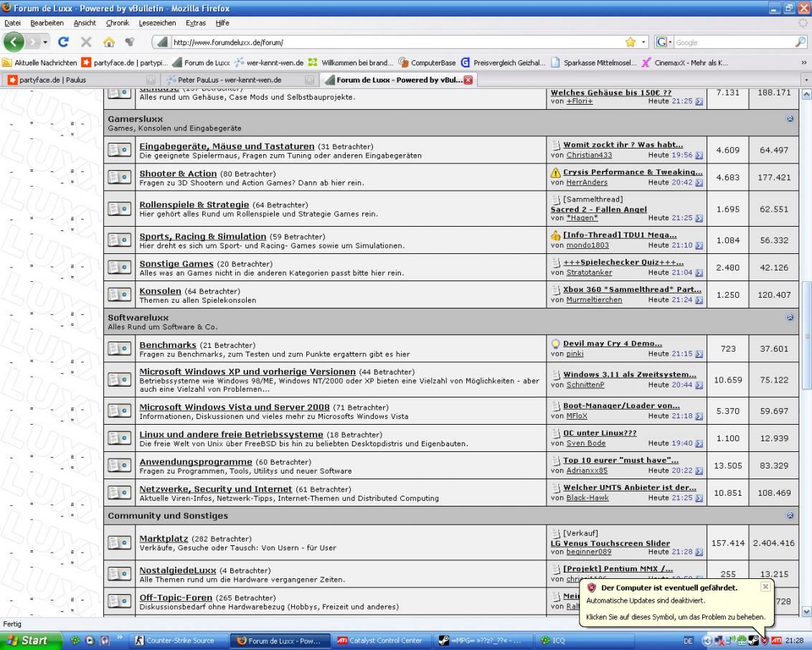Open the tab list dropdown
The height and width of the screenshot is (650, 812).
pos(806,80)
